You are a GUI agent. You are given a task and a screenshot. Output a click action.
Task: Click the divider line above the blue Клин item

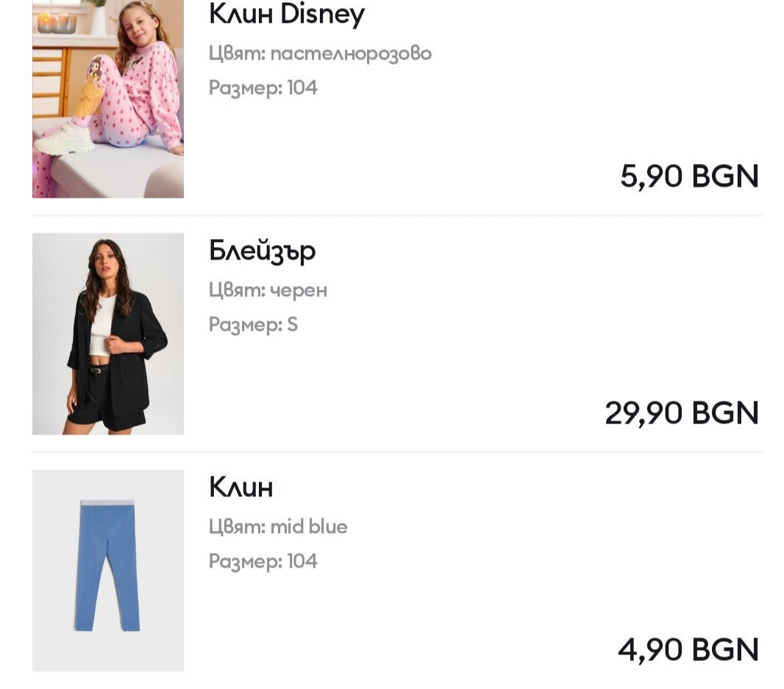pyautogui.click(x=397, y=452)
